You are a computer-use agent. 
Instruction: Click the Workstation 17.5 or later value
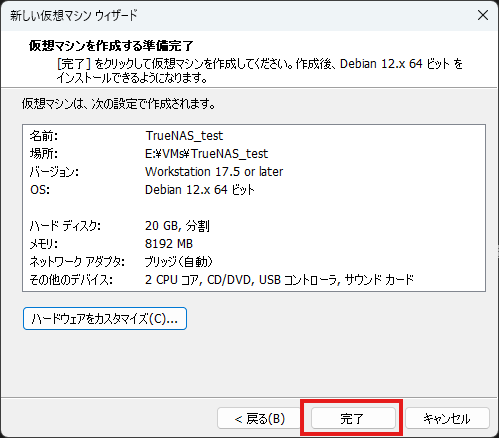coord(214,172)
